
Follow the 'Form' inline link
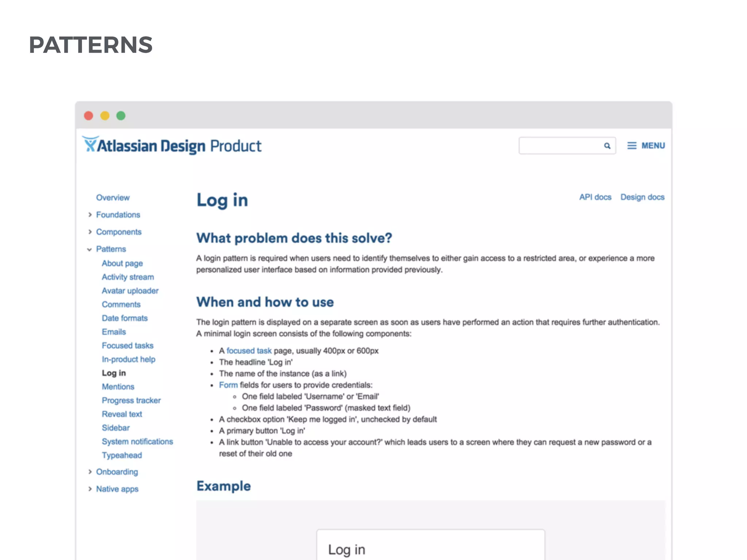(x=228, y=385)
